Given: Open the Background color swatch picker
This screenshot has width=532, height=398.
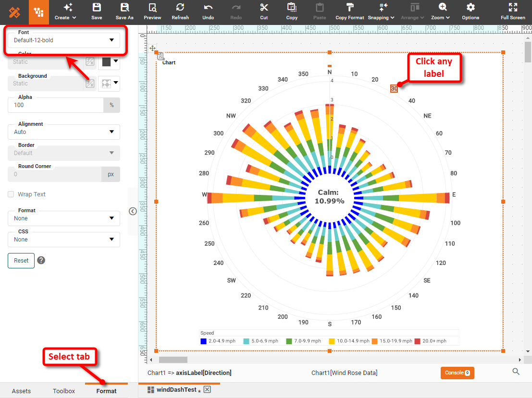Looking at the screenshot, I should click(x=109, y=84).
